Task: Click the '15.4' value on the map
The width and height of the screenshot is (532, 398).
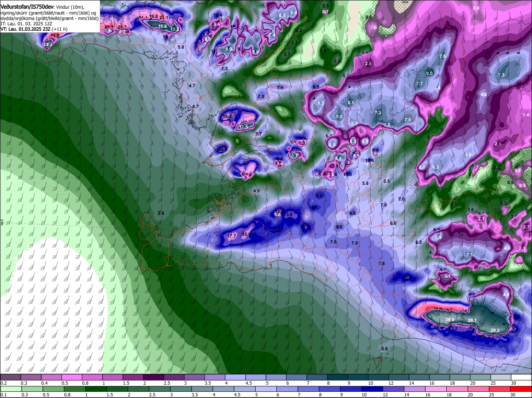Action: pos(227,117)
